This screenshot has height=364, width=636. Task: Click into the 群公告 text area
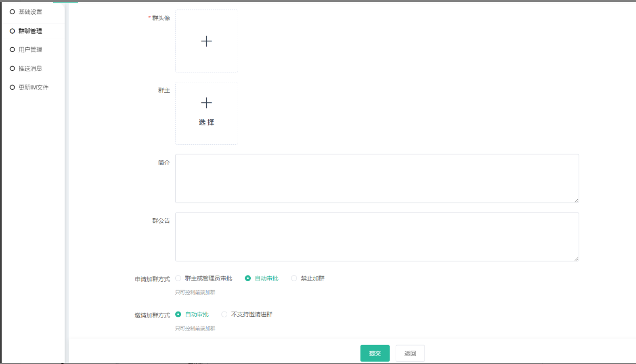376,237
